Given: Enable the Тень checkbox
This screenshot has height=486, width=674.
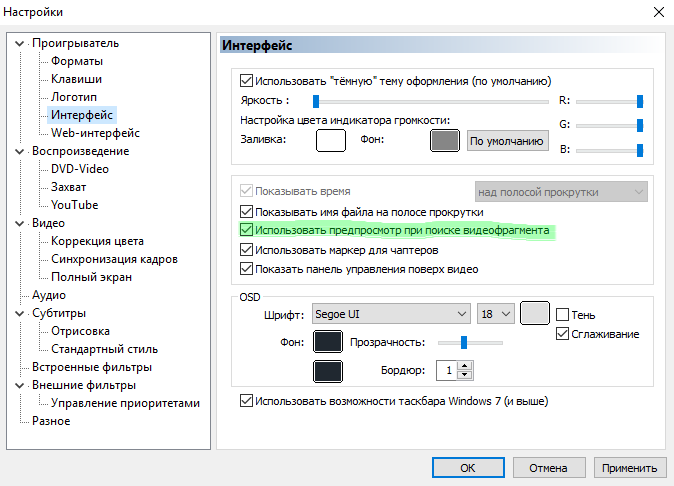Looking at the screenshot, I should (x=562, y=314).
